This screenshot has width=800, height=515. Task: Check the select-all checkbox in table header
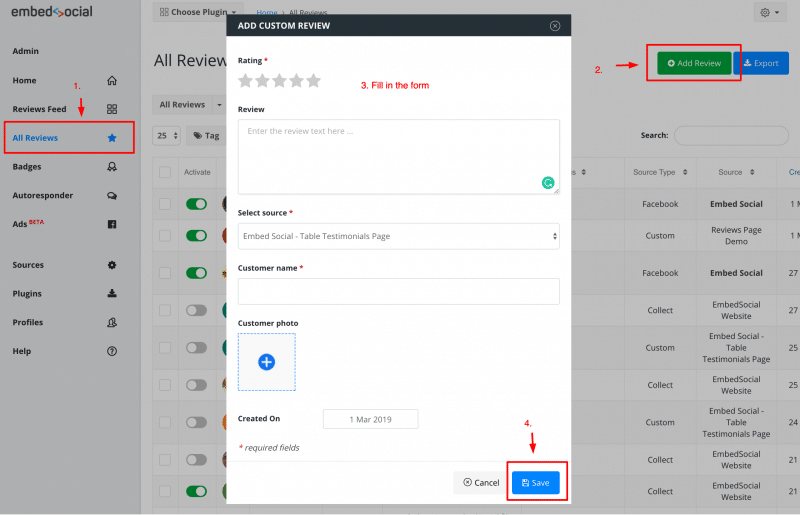tap(165, 173)
